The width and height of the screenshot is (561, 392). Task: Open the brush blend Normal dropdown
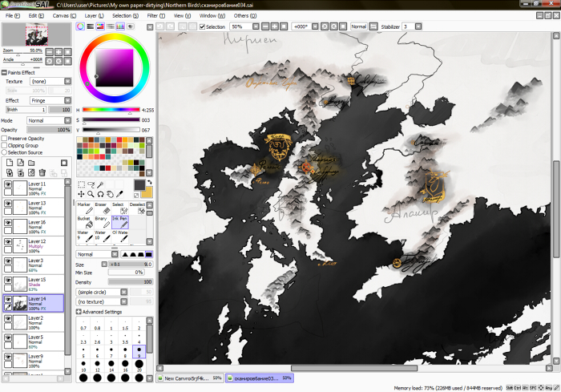click(97, 254)
